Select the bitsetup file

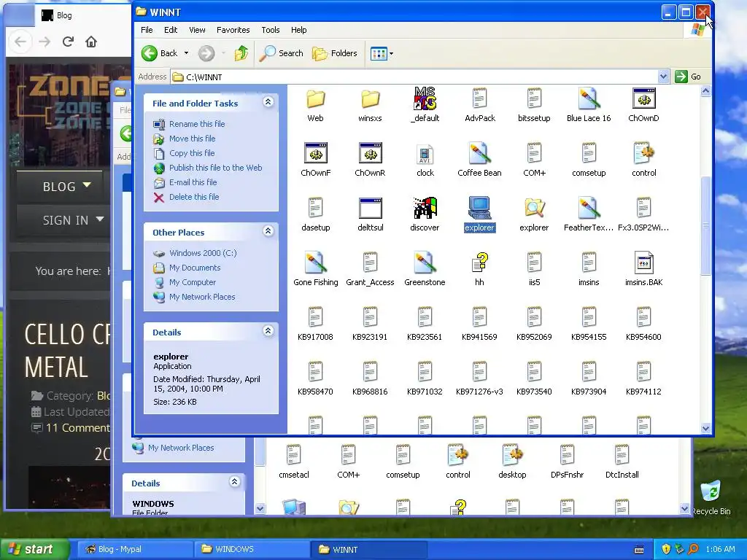[x=534, y=105]
